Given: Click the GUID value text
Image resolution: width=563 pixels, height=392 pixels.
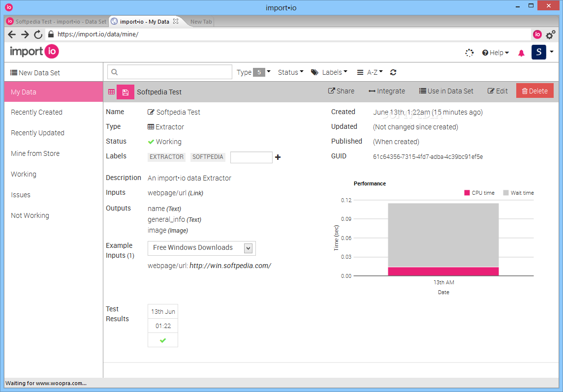Looking at the screenshot, I should pyautogui.click(x=428, y=157).
